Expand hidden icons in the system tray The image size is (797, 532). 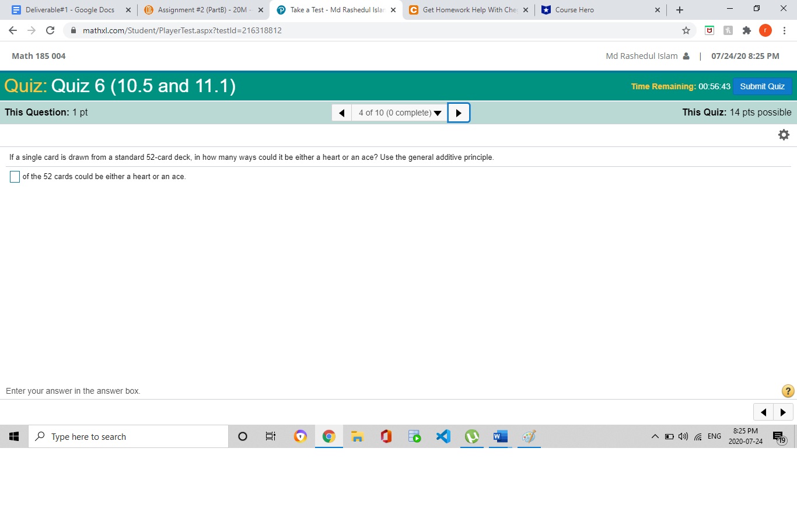click(655, 436)
